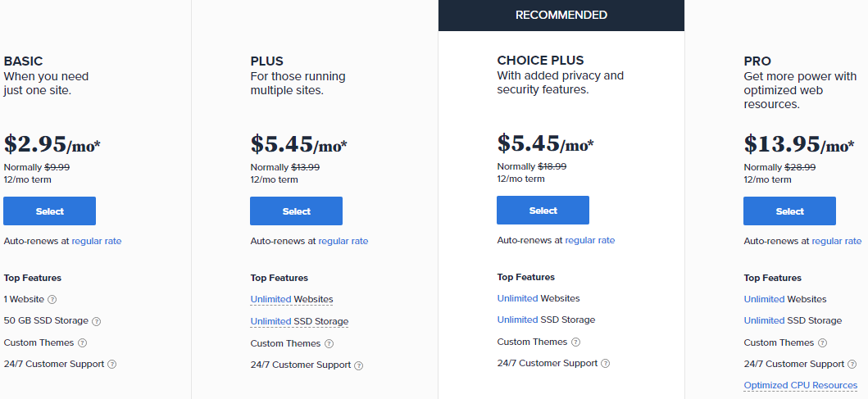Image resolution: width=868 pixels, height=399 pixels.
Task: Click help icon next to Basic 1 Website
Action: tap(52, 300)
